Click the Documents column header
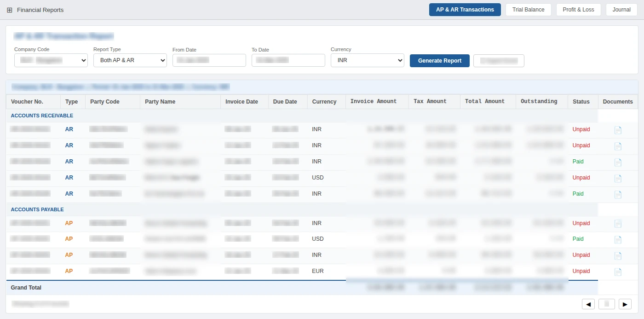 coord(618,102)
